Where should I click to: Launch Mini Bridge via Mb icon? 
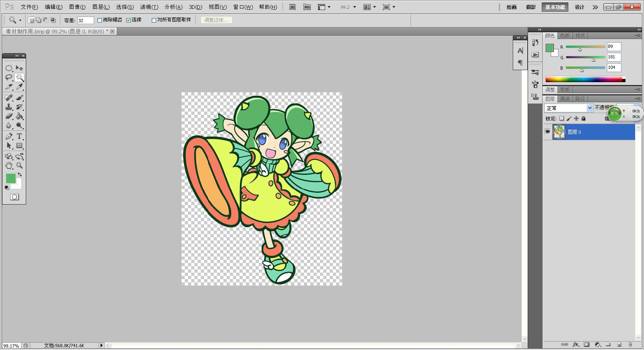[x=307, y=7]
